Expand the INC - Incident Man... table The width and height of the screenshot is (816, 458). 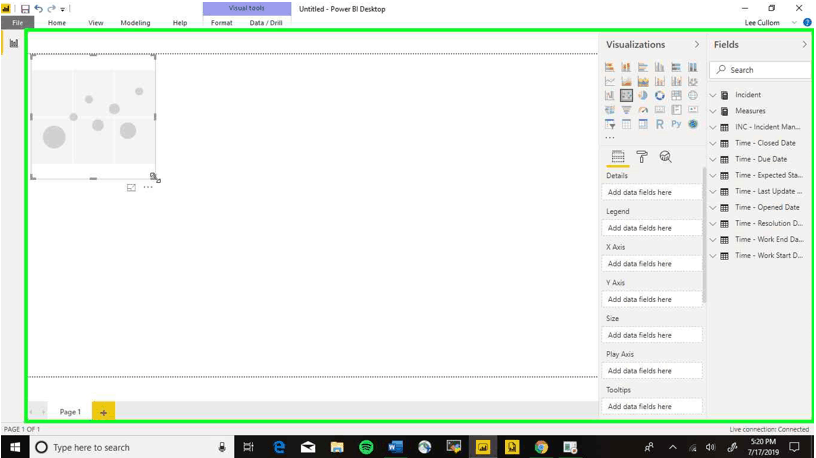713,128
